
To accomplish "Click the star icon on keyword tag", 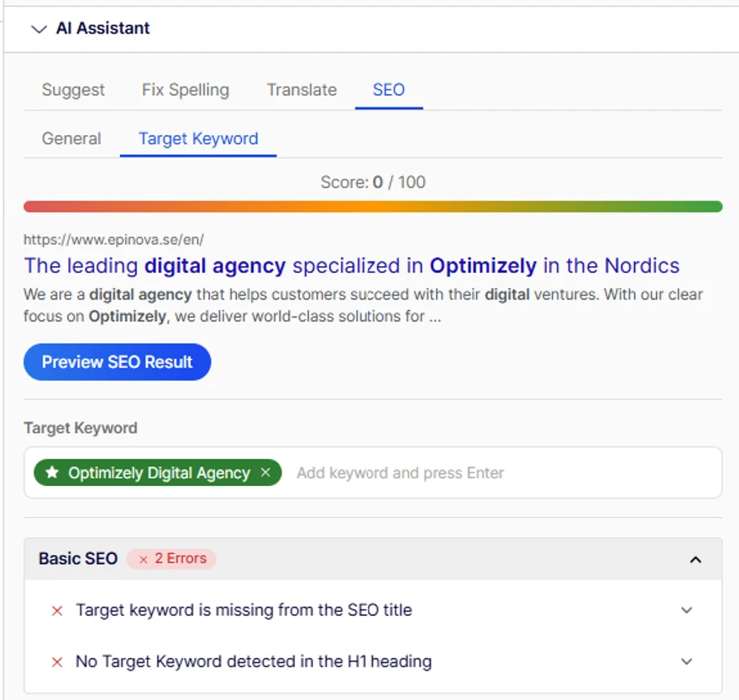I will (x=52, y=472).
